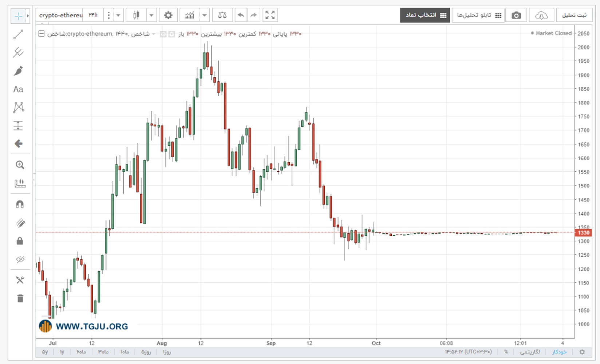
Task: Open the indicators chart icon
Action: [190, 15]
